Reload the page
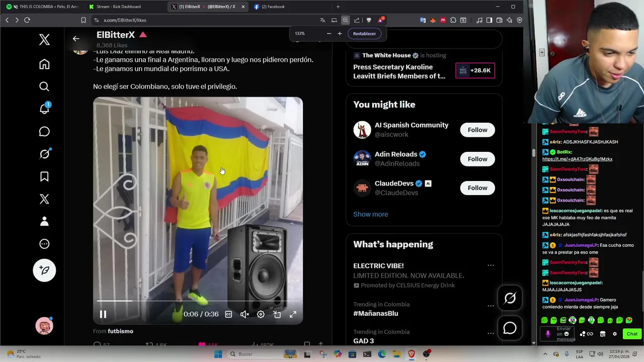This screenshot has width=644, height=362. click(x=27, y=20)
